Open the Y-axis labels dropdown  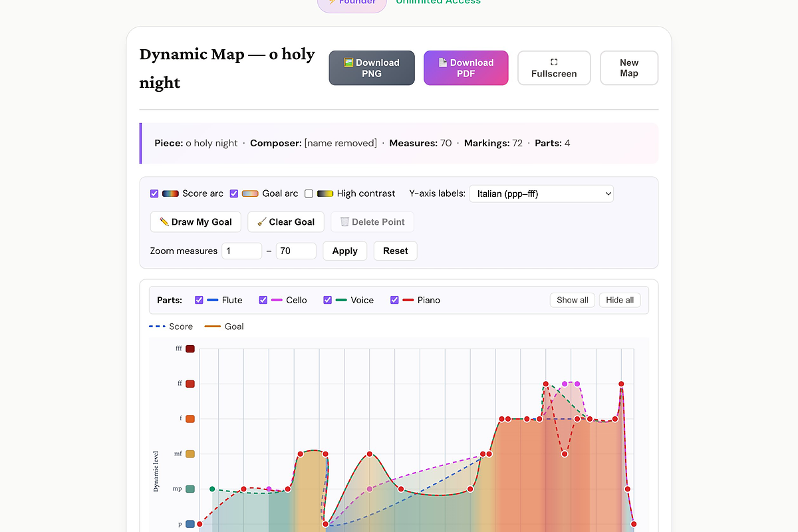[x=541, y=194]
